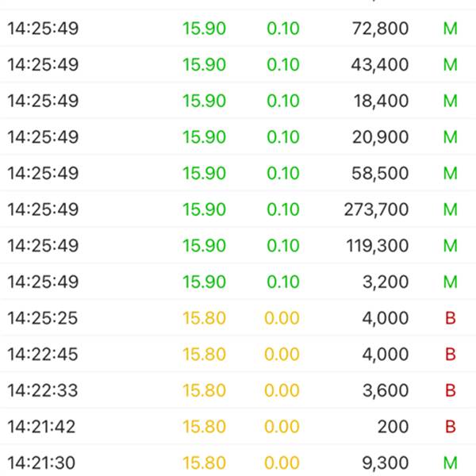Screen dimensions: 476x476
Task: Tap the red B marker at 14:21:42
Action: point(451,427)
